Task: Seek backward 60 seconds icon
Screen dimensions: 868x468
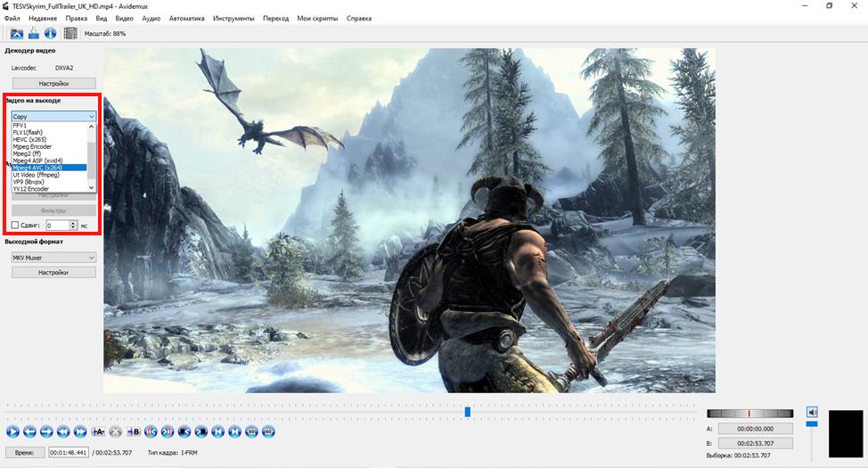Action: [252, 431]
